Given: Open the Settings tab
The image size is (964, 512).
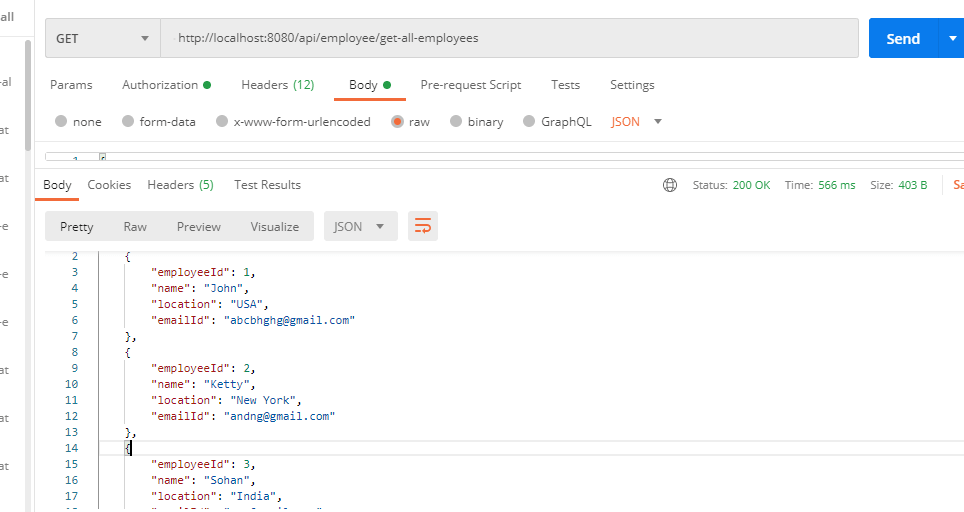Looking at the screenshot, I should 632,85.
